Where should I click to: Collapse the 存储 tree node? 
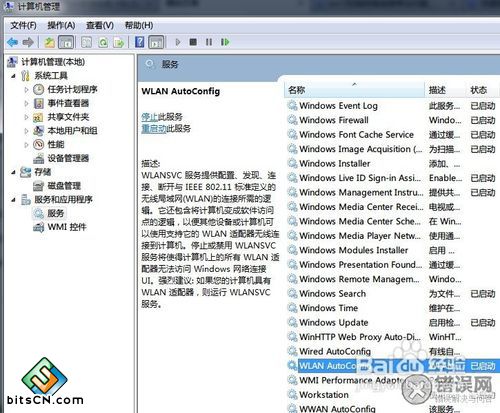[x=13, y=172]
